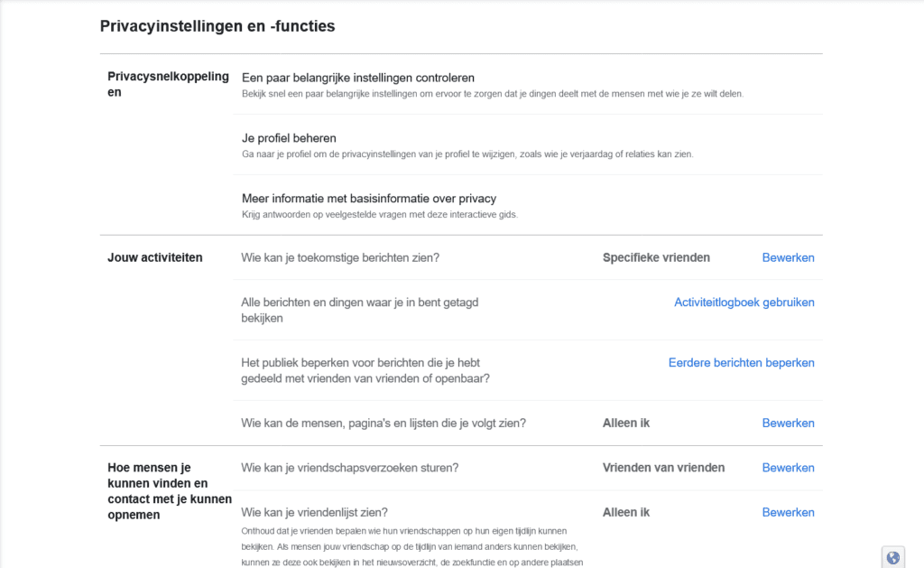Click the globe icon in the bottom corner
Image resolution: width=924 pixels, height=568 pixels.
[x=892, y=557]
